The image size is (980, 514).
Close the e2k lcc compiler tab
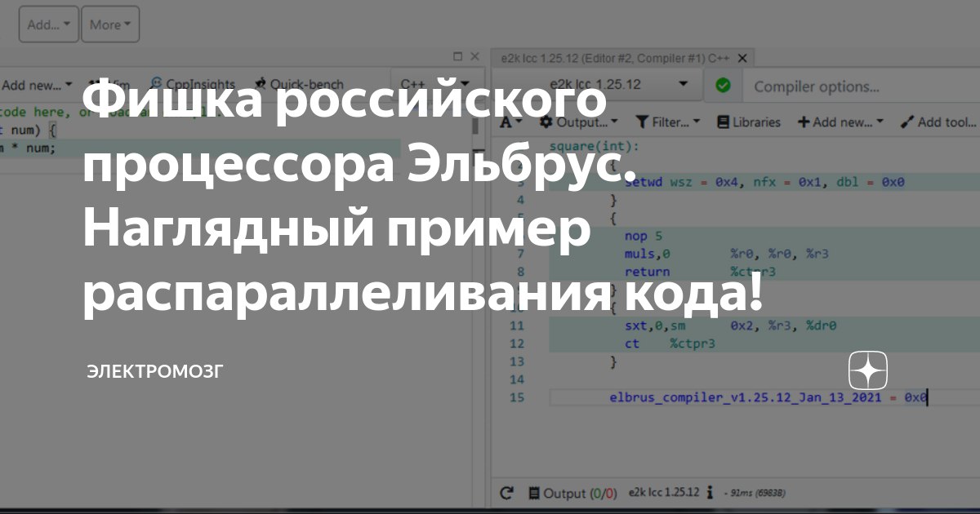click(742, 59)
